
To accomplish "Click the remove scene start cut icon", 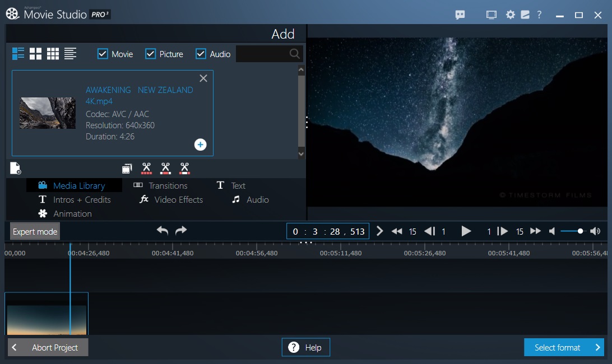I will (165, 168).
